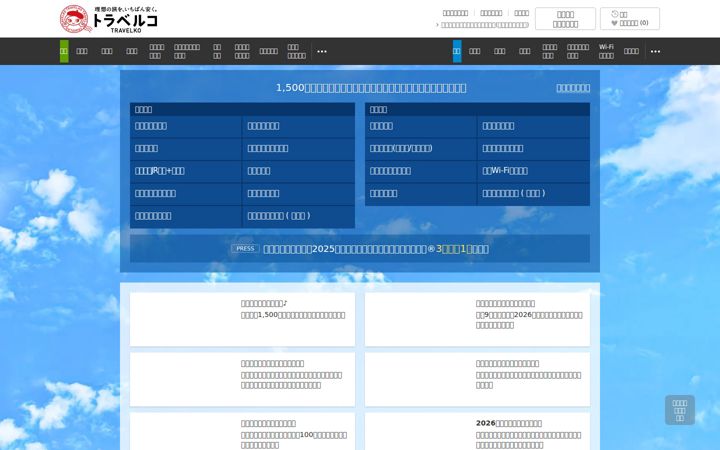Screen dimensions: 720x450
Task: Open the PRESS 2025 announcement banner
Action: pyautogui.click(x=360, y=249)
